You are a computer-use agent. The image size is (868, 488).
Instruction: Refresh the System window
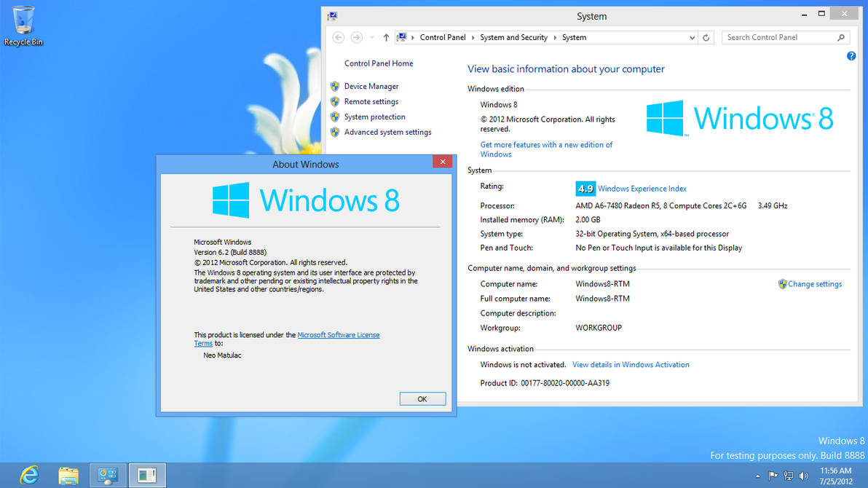pos(706,38)
